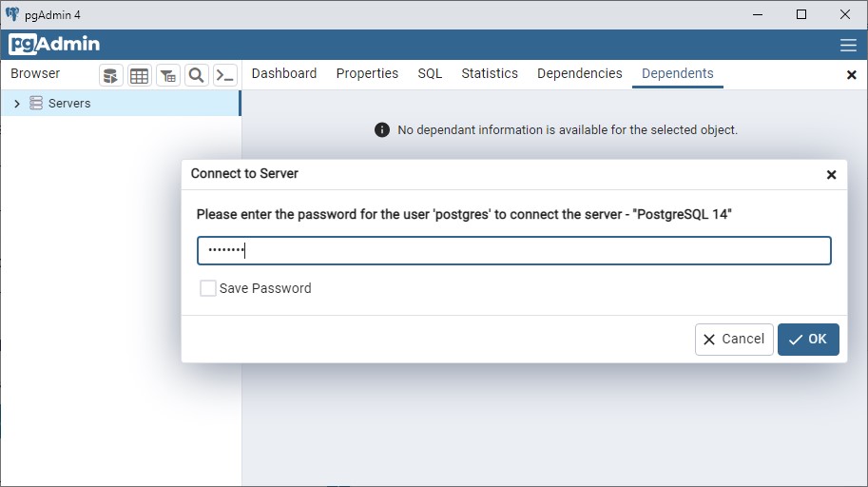868x487 pixels.
Task: Cancel the password prompt
Action: 734,340
